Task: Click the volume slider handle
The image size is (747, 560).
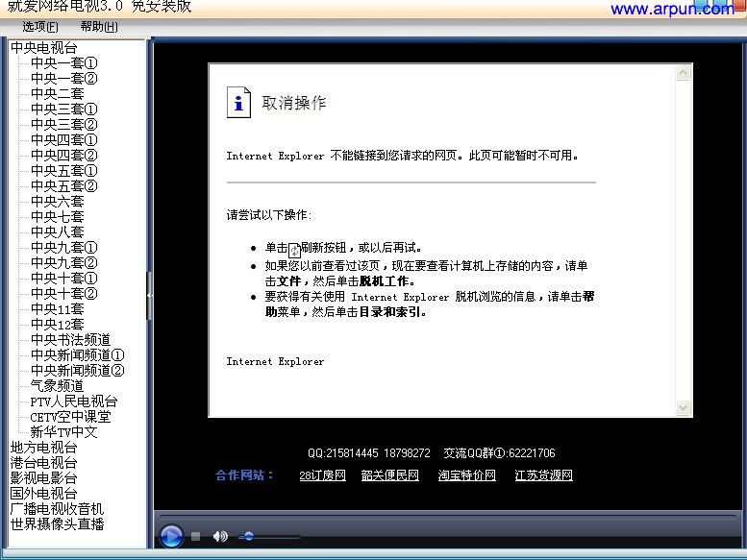Action: click(248, 536)
